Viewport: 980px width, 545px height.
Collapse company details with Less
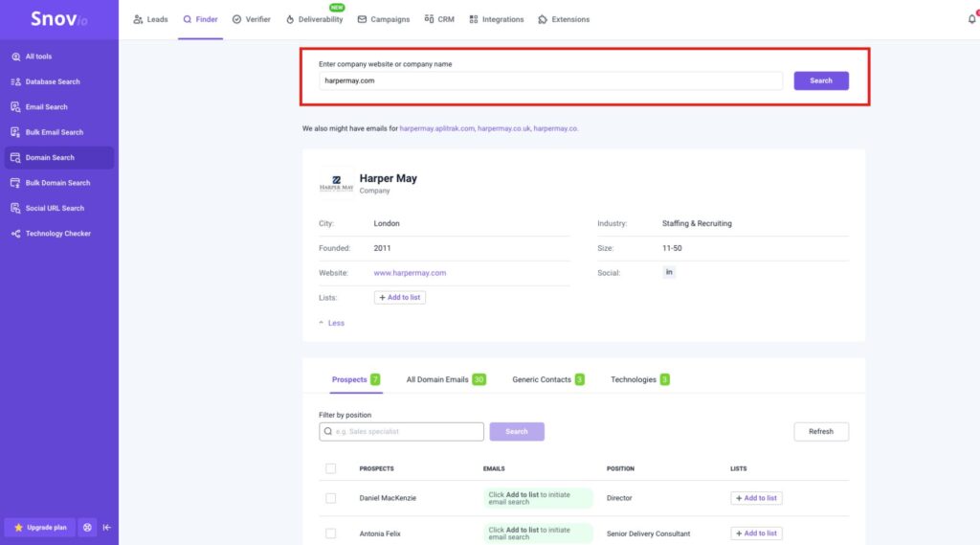(x=332, y=323)
